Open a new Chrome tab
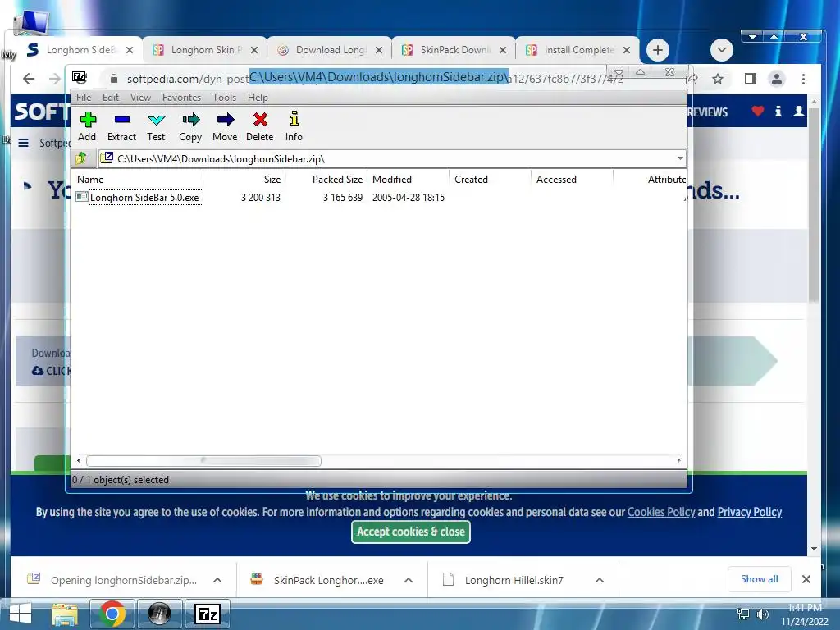Image resolution: width=840 pixels, height=630 pixels. pyautogui.click(x=657, y=50)
